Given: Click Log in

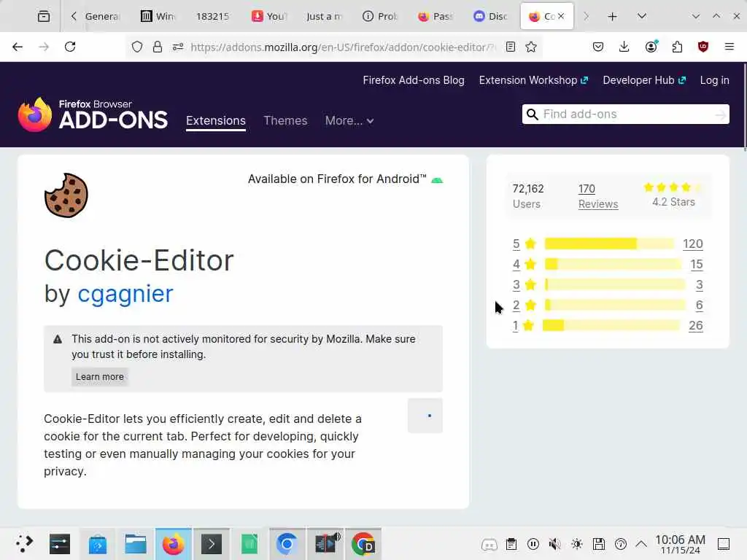Looking at the screenshot, I should [715, 80].
